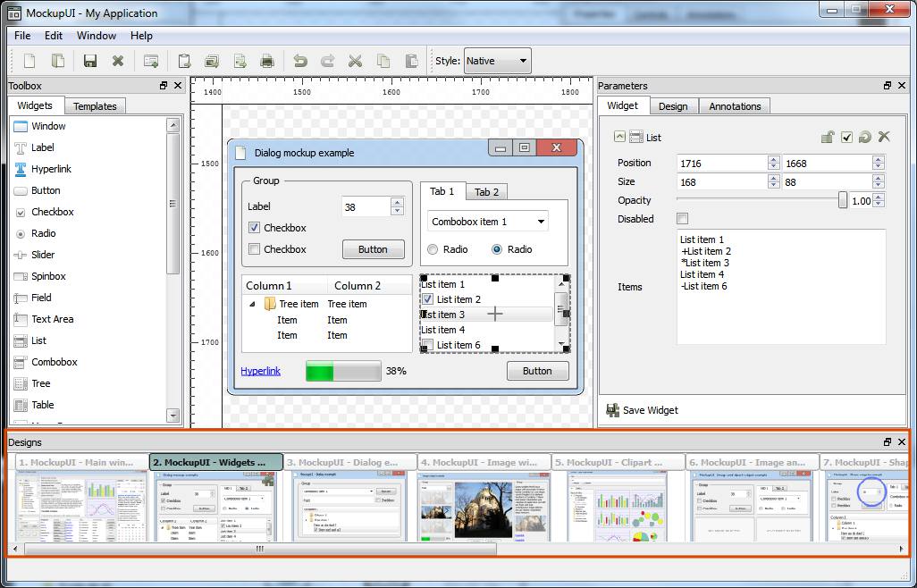Toggle the checked Checkbox in Group
The height and width of the screenshot is (588, 917).
tap(254, 228)
